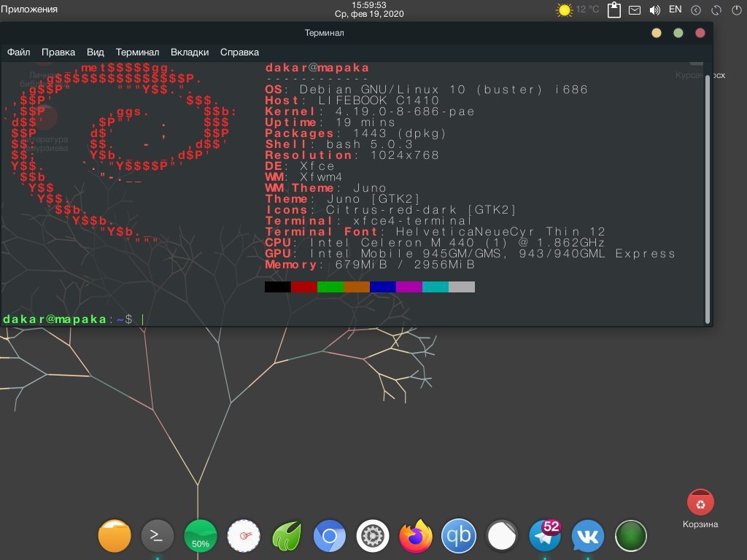Click the sync arrows panel icon
The height and width of the screenshot is (560, 747).
[x=716, y=10]
